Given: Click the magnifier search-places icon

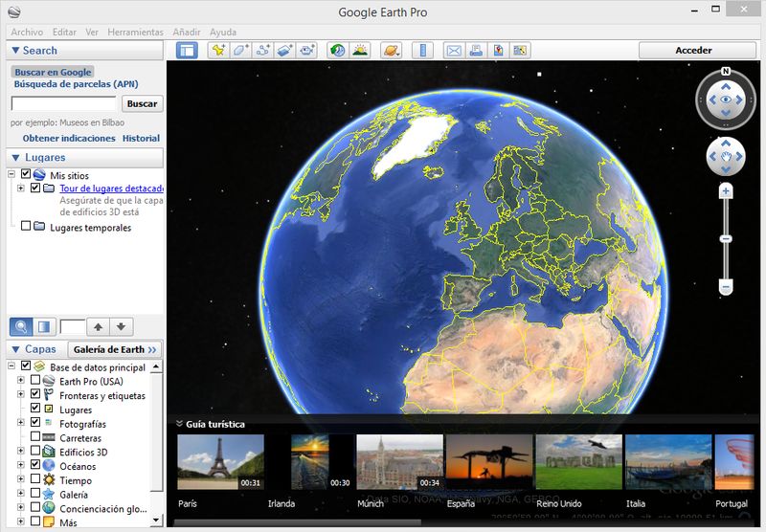Looking at the screenshot, I should 21,326.
